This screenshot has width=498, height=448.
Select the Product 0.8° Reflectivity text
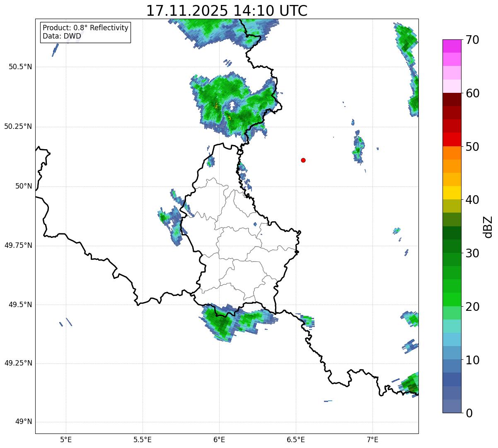coord(85,28)
